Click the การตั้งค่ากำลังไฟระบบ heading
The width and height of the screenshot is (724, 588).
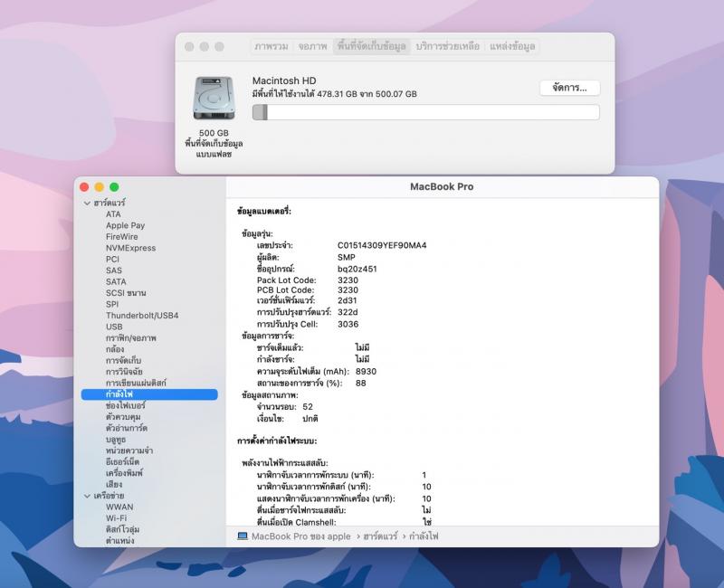277,441
